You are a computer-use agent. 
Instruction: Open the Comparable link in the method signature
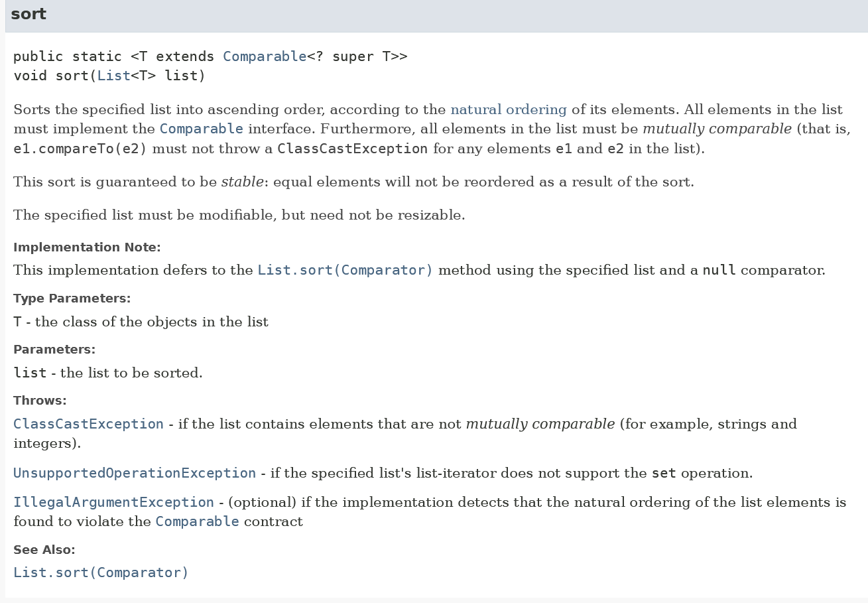[x=264, y=56]
